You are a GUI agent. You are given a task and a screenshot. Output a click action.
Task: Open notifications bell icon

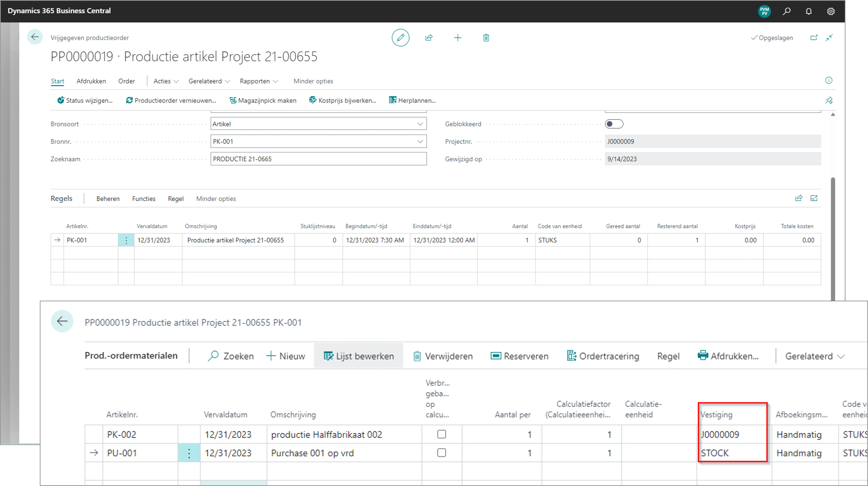tap(809, 11)
